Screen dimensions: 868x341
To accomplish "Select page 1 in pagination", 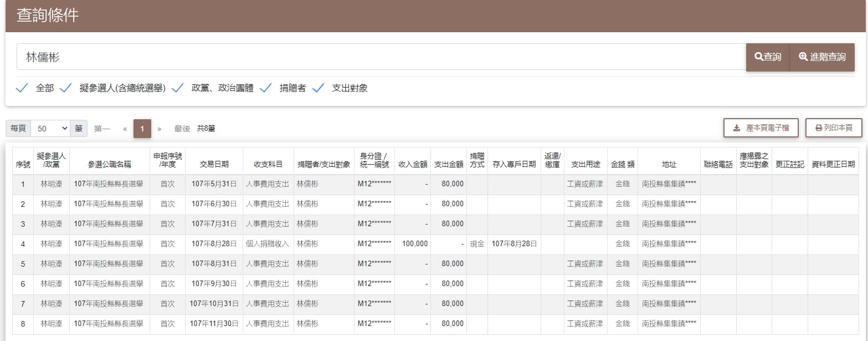I will [x=142, y=129].
